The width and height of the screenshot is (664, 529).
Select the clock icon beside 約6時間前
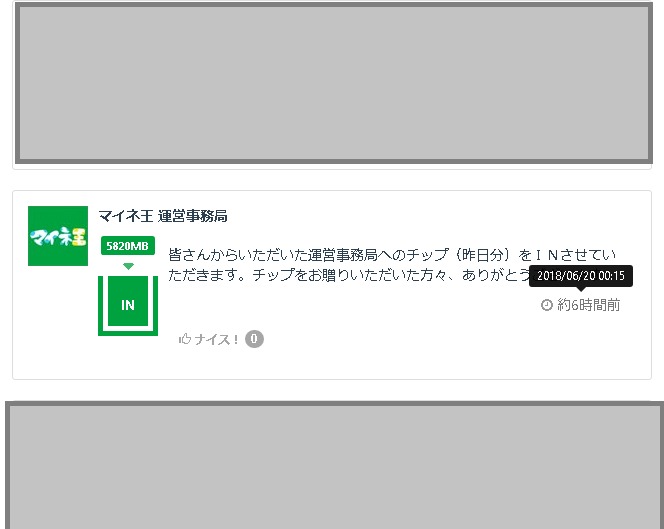tap(547, 305)
